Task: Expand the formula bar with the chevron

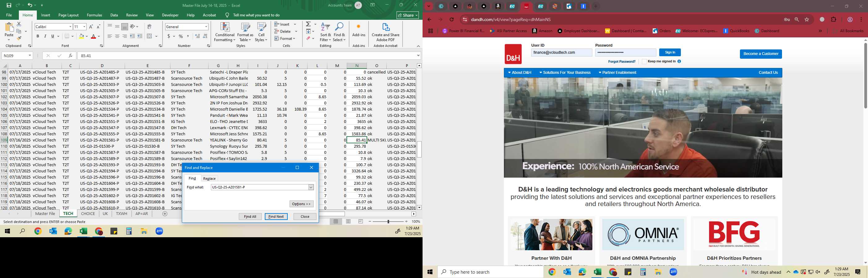Action: pyautogui.click(x=418, y=56)
